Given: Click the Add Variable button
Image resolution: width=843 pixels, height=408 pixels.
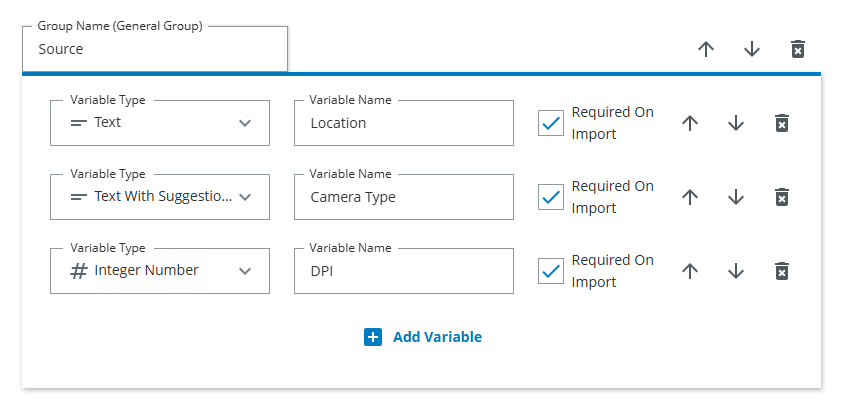Looking at the screenshot, I should pyautogui.click(x=423, y=337).
